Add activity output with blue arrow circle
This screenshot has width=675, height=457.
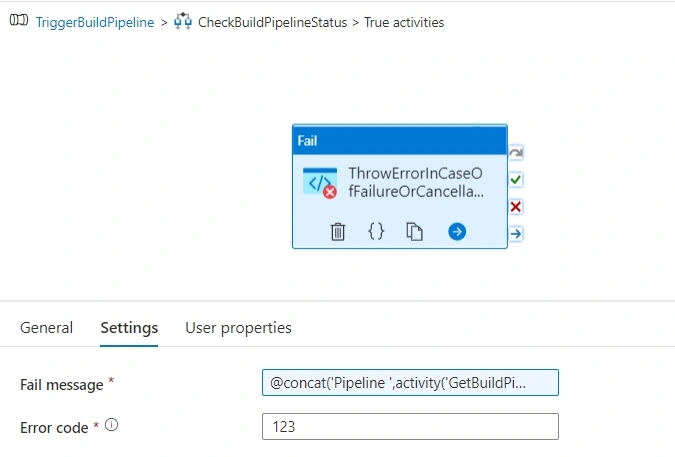click(457, 232)
